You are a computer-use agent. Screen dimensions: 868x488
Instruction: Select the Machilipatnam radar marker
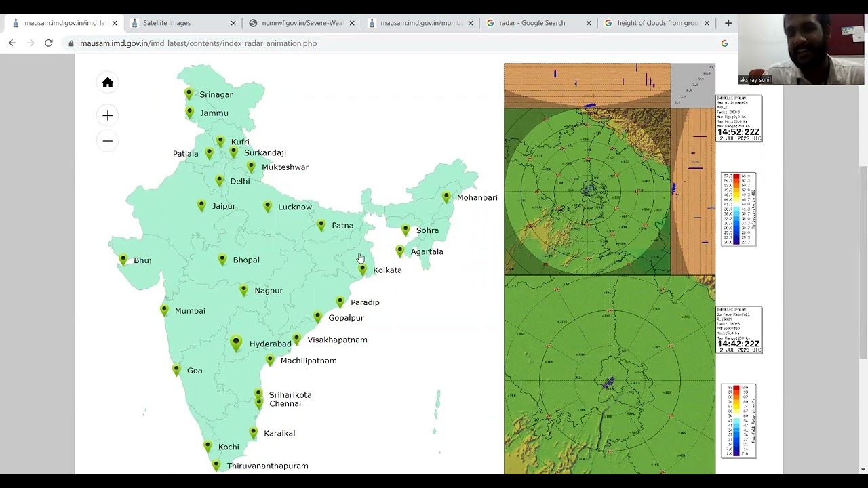[x=270, y=360]
